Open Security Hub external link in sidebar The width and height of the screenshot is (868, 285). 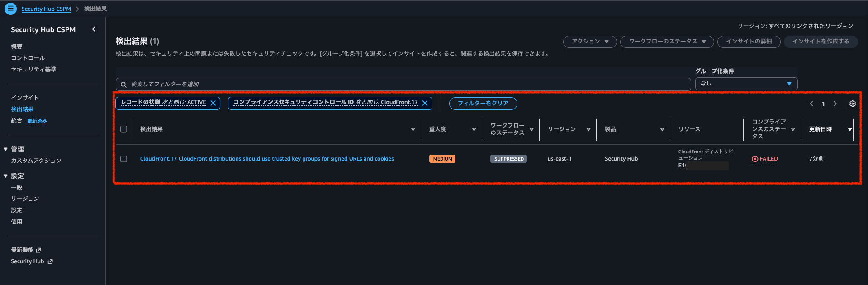[32, 261]
